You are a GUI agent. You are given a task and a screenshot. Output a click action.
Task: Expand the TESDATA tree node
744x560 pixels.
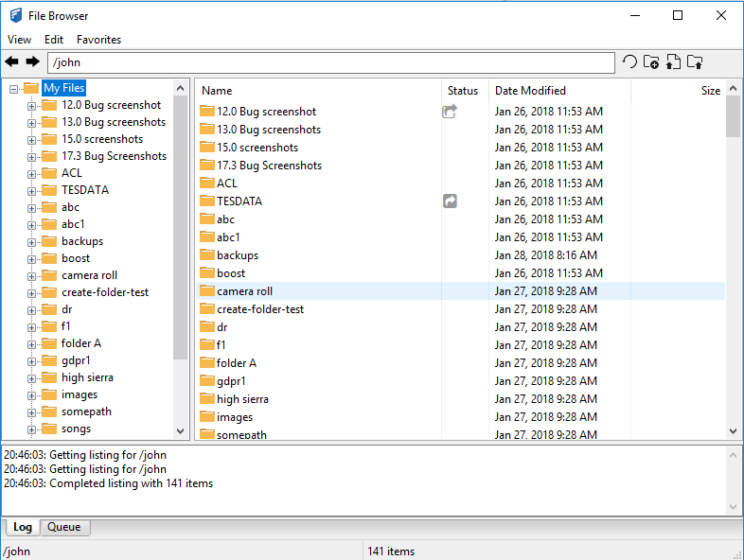pos(31,191)
